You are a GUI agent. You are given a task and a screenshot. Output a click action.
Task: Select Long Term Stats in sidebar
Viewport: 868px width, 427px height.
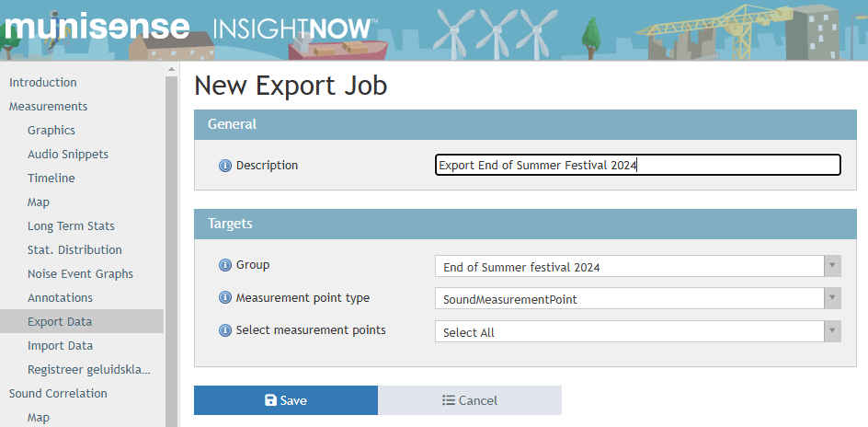tap(71, 226)
